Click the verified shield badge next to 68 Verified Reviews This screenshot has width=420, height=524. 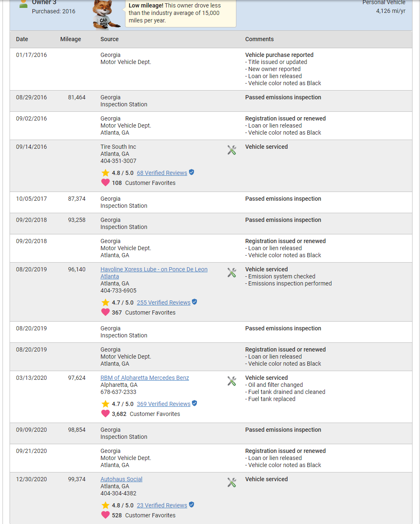click(x=192, y=172)
